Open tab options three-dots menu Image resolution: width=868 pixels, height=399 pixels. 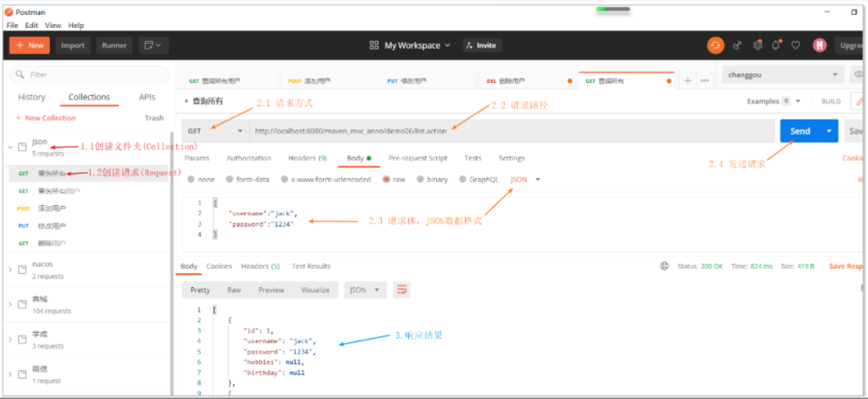click(x=705, y=81)
